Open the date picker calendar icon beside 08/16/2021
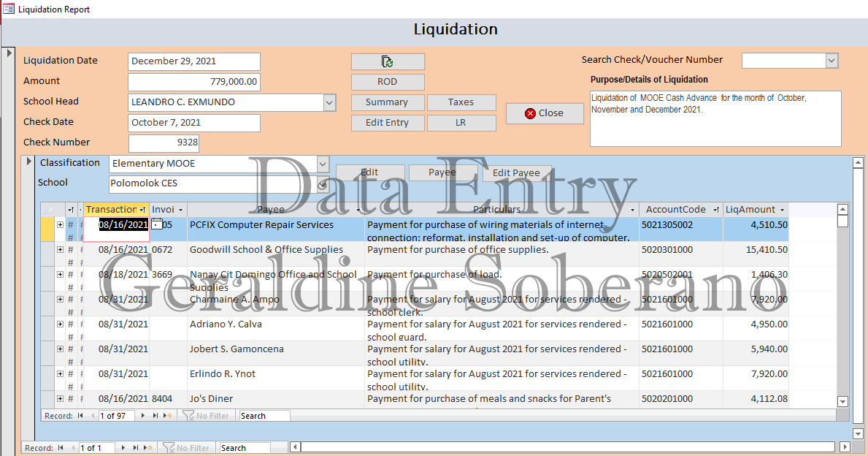 pos(157,224)
